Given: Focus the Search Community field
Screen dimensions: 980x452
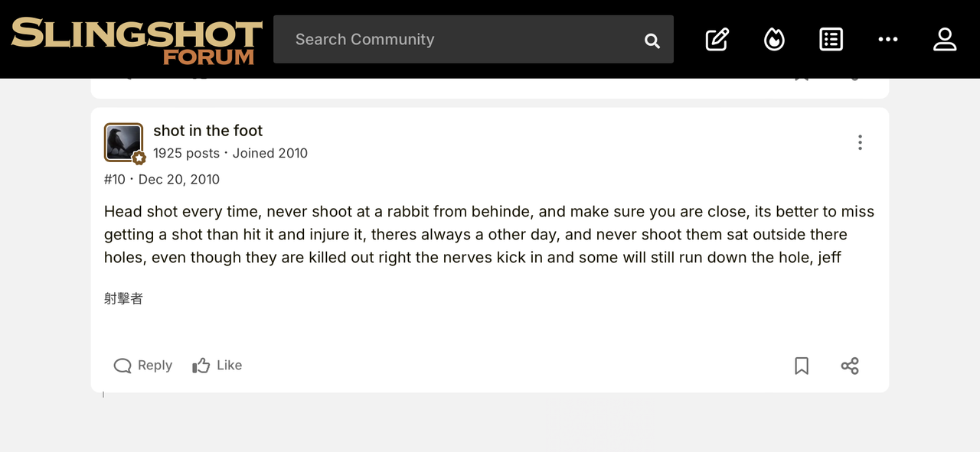Looking at the screenshot, I should pyautogui.click(x=459, y=39).
